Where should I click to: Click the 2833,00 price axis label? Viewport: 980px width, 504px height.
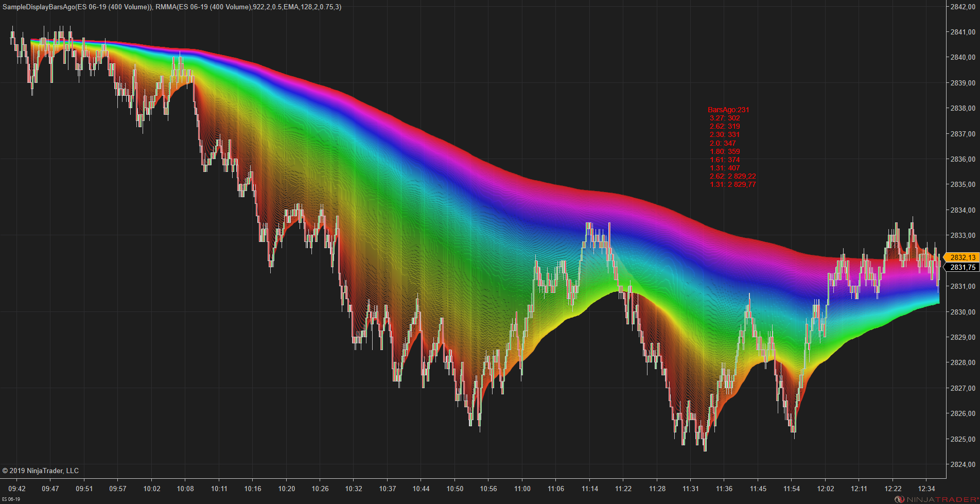pos(962,235)
